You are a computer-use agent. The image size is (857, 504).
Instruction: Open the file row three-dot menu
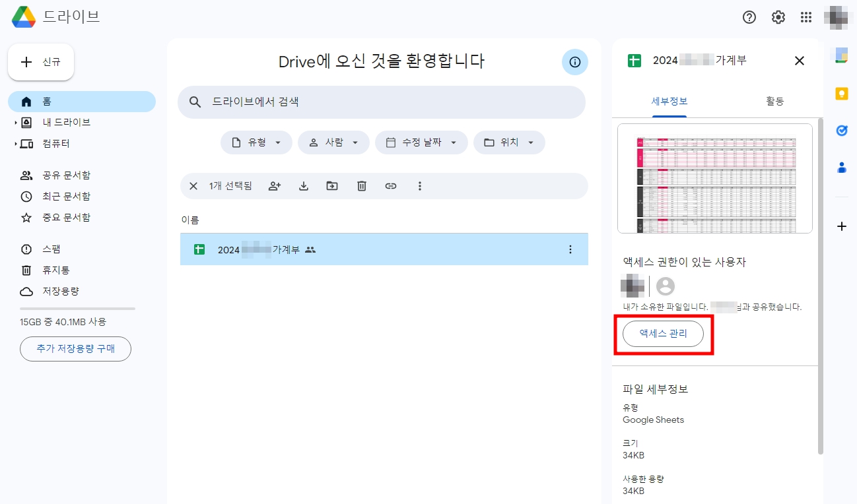tap(570, 249)
